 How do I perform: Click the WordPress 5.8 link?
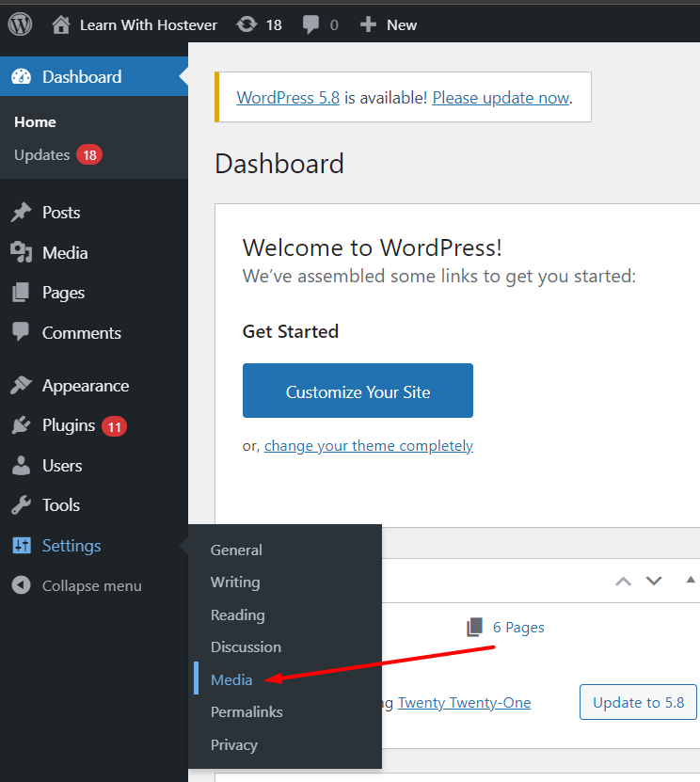(x=288, y=98)
